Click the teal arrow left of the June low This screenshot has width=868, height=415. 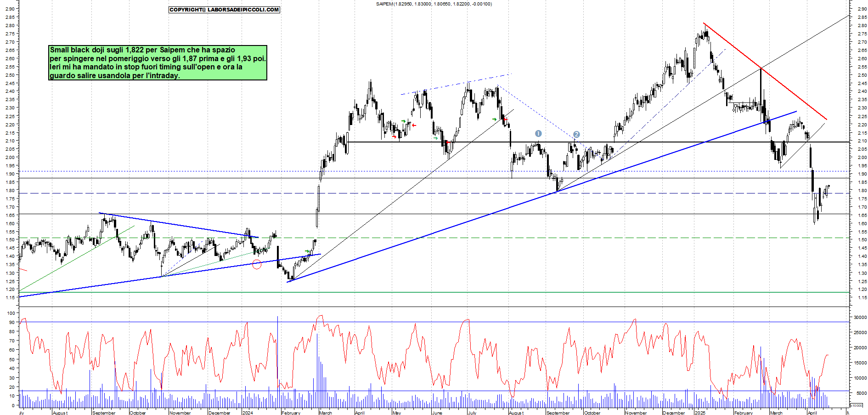[x=435, y=138]
